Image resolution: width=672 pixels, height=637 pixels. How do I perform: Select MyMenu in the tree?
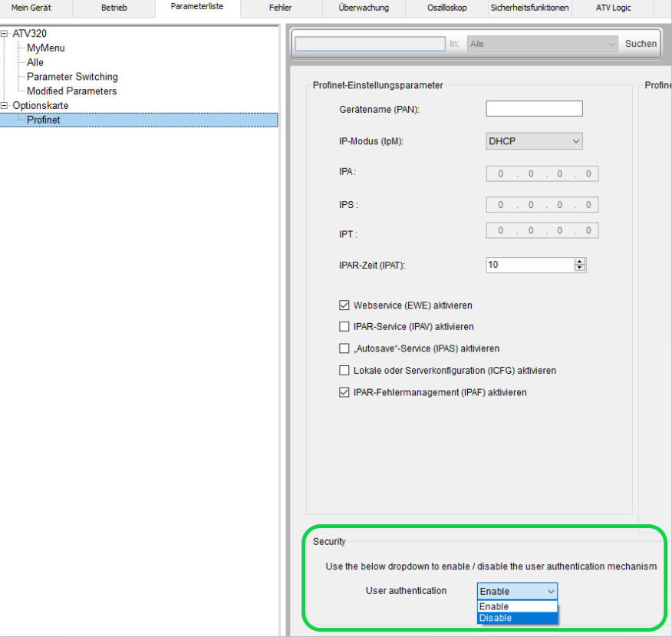(45, 48)
